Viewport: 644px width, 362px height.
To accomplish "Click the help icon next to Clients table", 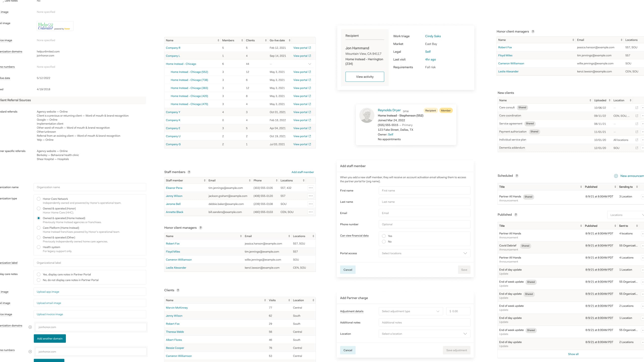I will click(178, 290).
